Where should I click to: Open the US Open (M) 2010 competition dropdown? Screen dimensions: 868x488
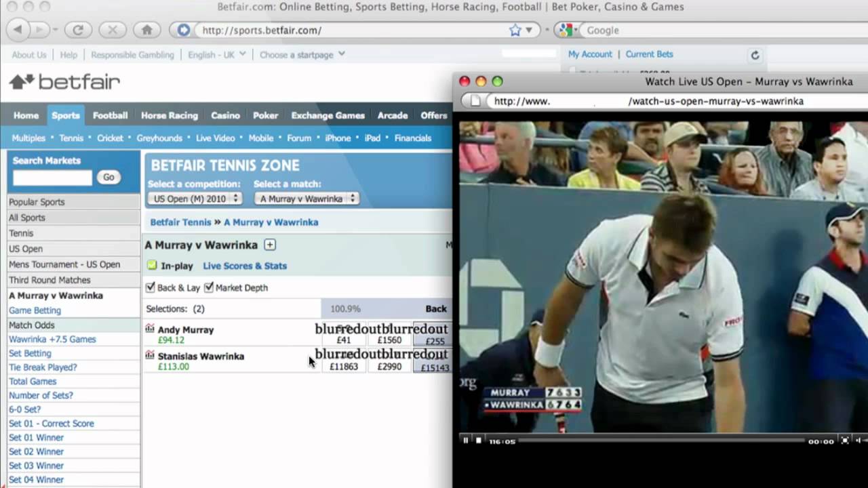[x=195, y=199]
